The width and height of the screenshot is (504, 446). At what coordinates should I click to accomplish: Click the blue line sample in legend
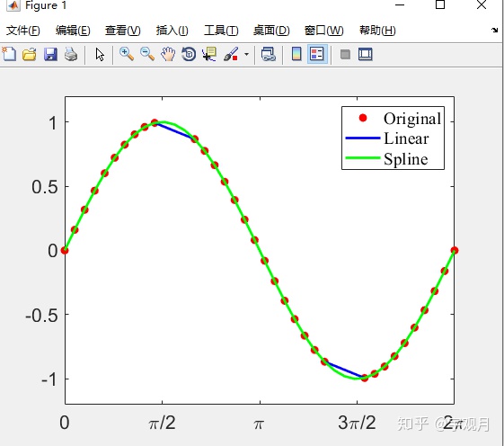(363, 138)
